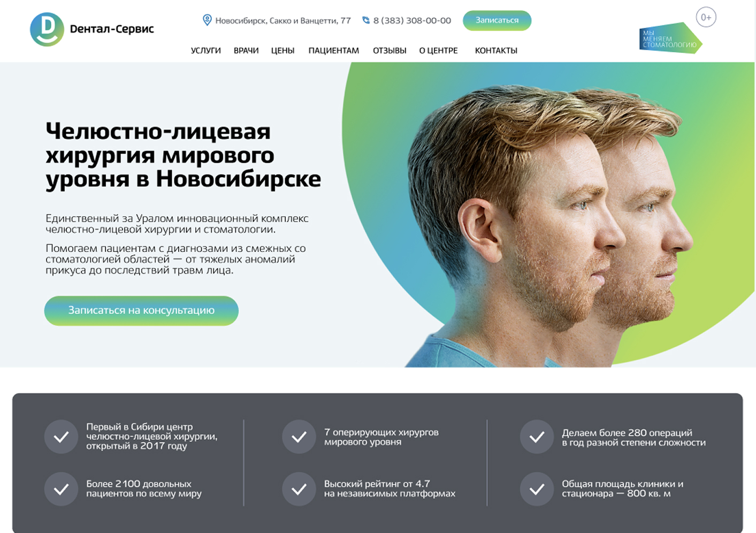The height and width of the screenshot is (533, 756).
Task: Click the Дентал-Сервис round logo icon
Action: click(47, 29)
